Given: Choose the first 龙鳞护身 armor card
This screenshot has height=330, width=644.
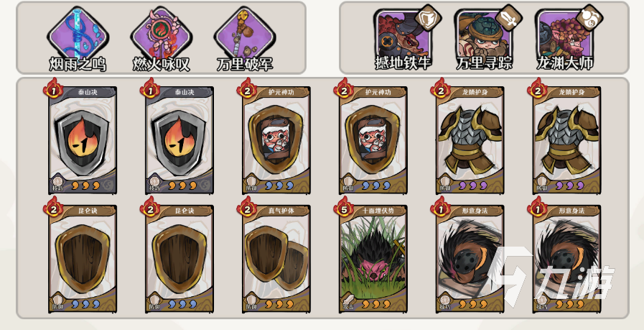Looking at the screenshot, I should pyautogui.click(x=470, y=140).
